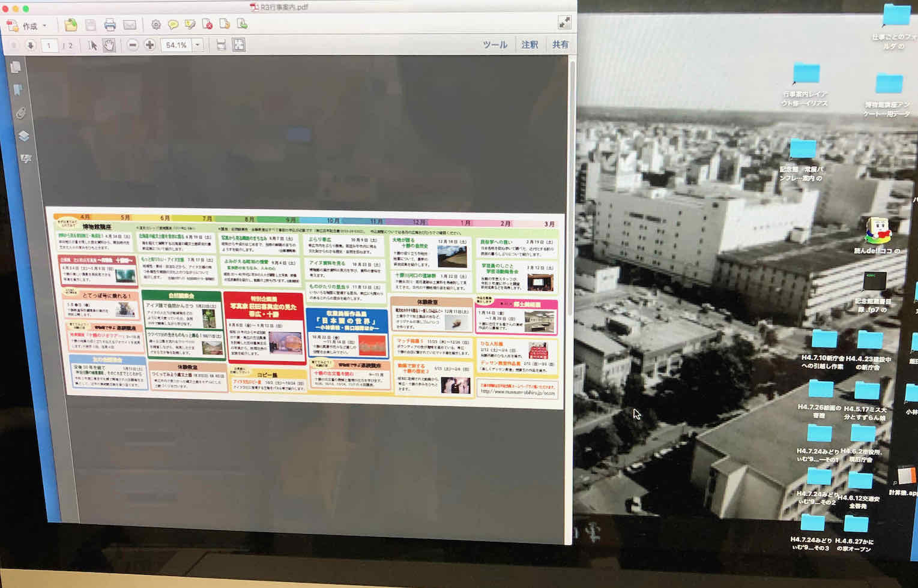Select the .fp7 FileMaker file on desktop
The width and height of the screenshot is (918, 588).
pos(874,292)
